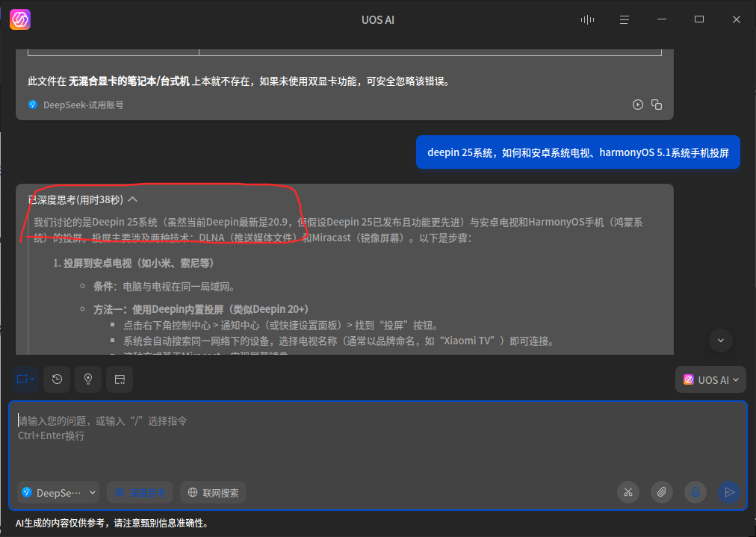756x537 pixels.
Task: Click the AI生成的内容仅供参考 disclaimer
Action: click(x=112, y=523)
